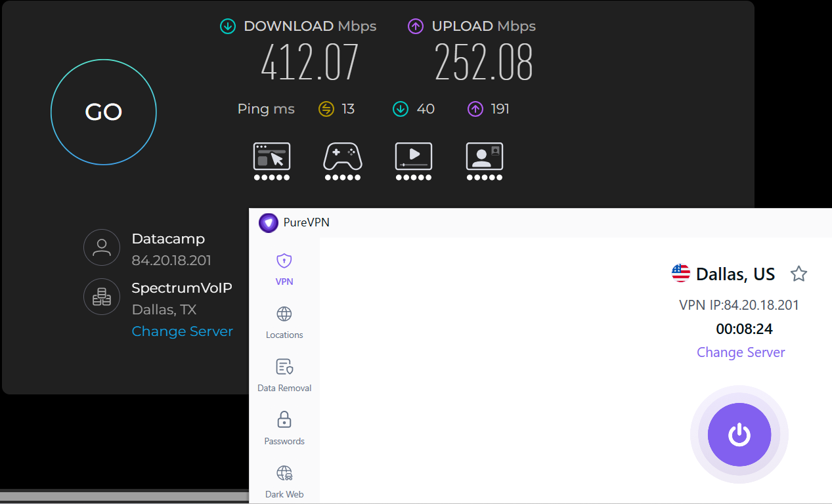832x504 pixels.
Task: Click the SpectrumVoIP server name
Action: pos(182,288)
